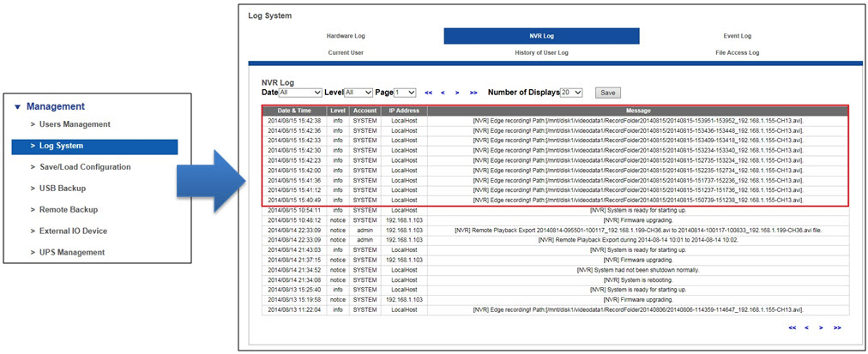The image size is (868, 354).
Task: Select timestamp 2014/08/15 15:41:12
Action: (x=294, y=190)
